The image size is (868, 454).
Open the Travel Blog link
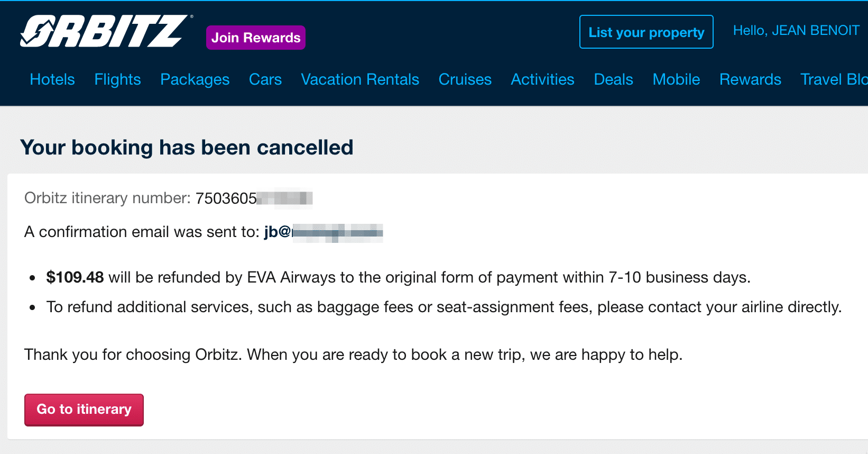point(833,79)
